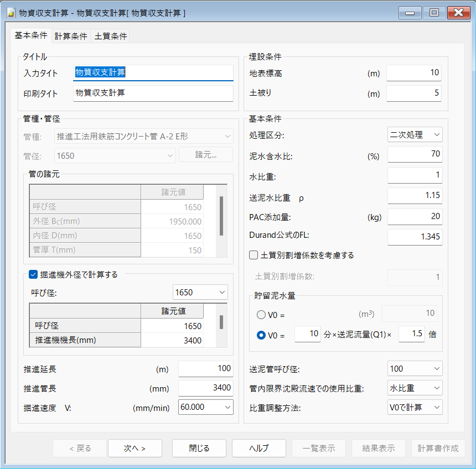Click the 次へ > button
Image resolution: width=476 pixels, height=469 pixels.
pos(134,448)
